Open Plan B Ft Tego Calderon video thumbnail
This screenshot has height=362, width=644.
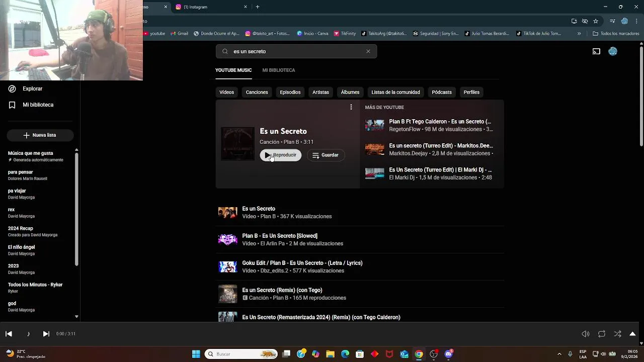tap(375, 125)
